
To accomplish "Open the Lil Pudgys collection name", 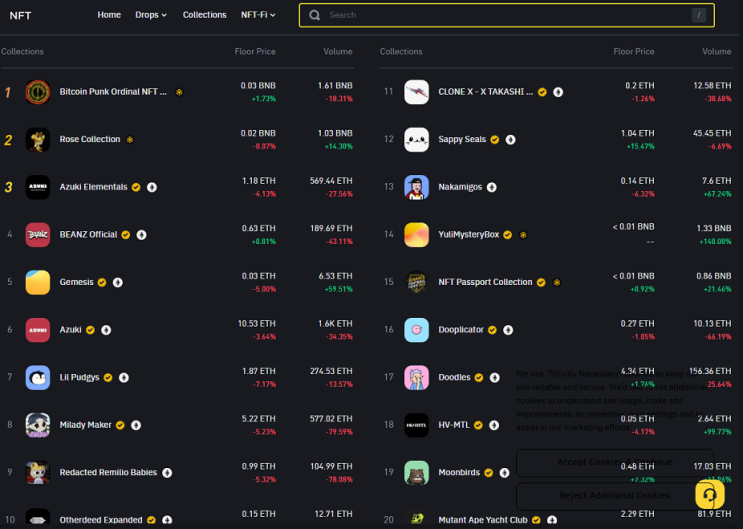I will coord(79,377).
